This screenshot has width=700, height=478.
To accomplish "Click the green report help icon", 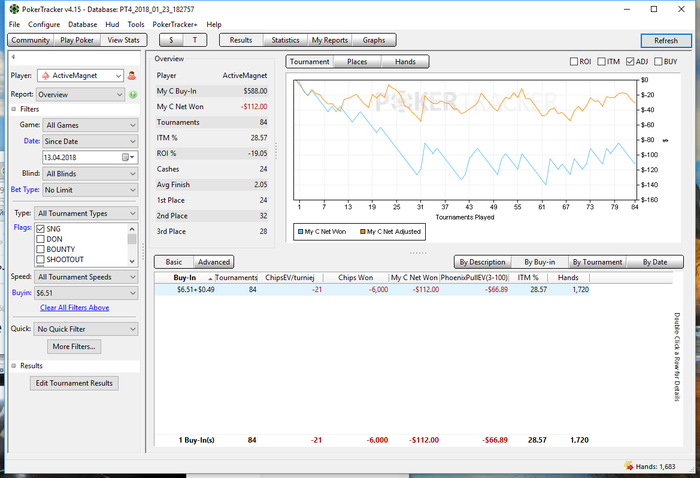I will (x=133, y=95).
